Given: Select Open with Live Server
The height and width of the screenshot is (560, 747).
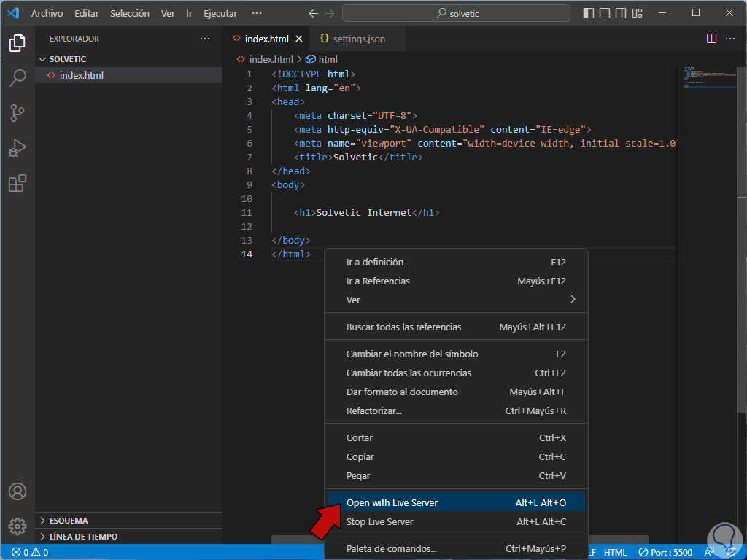Looking at the screenshot, I should pyautogui.click(x=392, y=502).
